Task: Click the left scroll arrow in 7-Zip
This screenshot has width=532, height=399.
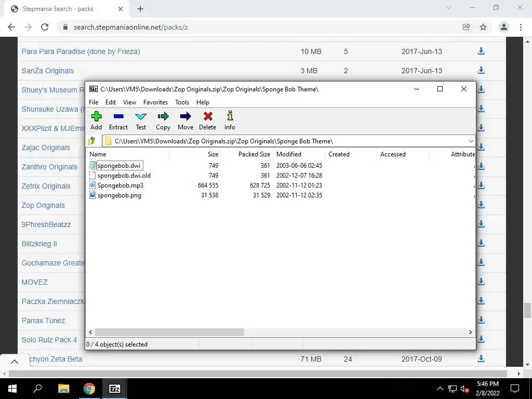Action: coord(90,332)
